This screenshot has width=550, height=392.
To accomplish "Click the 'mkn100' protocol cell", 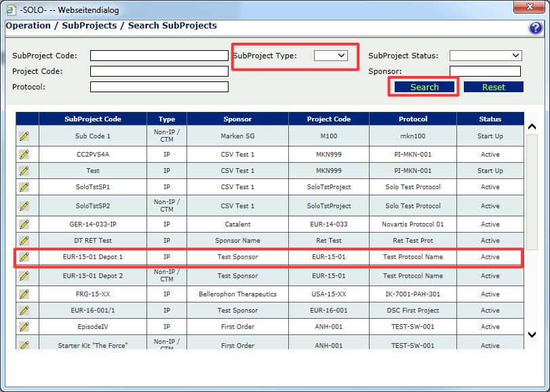I will (x=413, y=136).
